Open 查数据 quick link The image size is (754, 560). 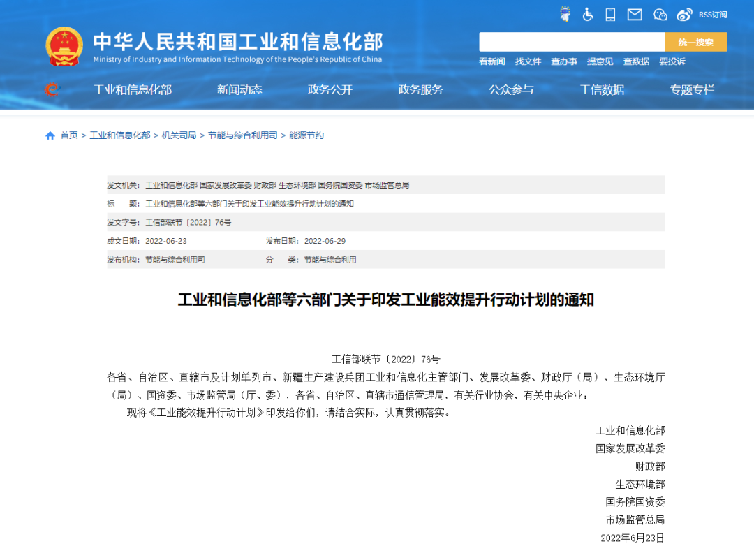click(x=636, y=61)
